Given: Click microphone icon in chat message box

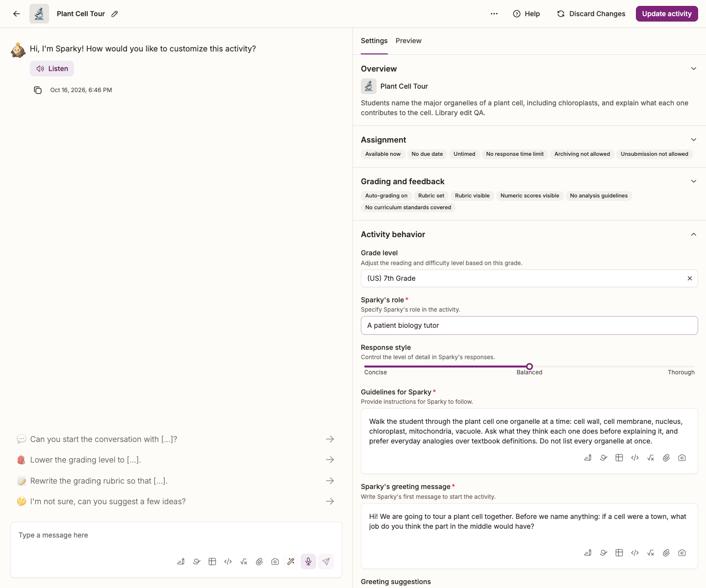Looking at the screenshot, I should pyautogui.click(x=308, y=562).
